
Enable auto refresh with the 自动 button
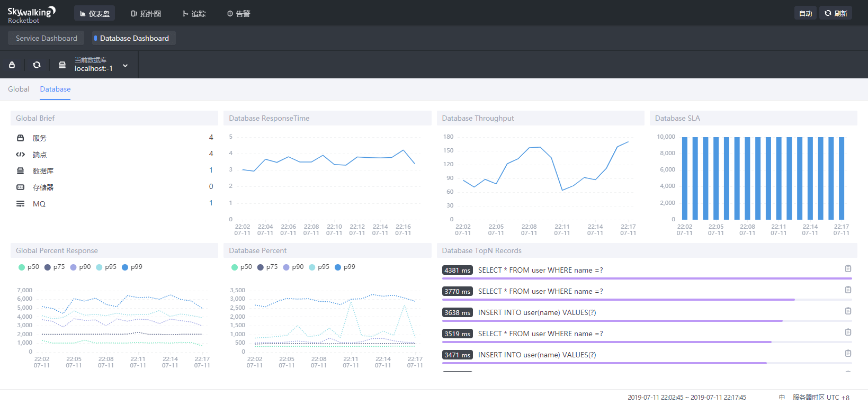805,13
